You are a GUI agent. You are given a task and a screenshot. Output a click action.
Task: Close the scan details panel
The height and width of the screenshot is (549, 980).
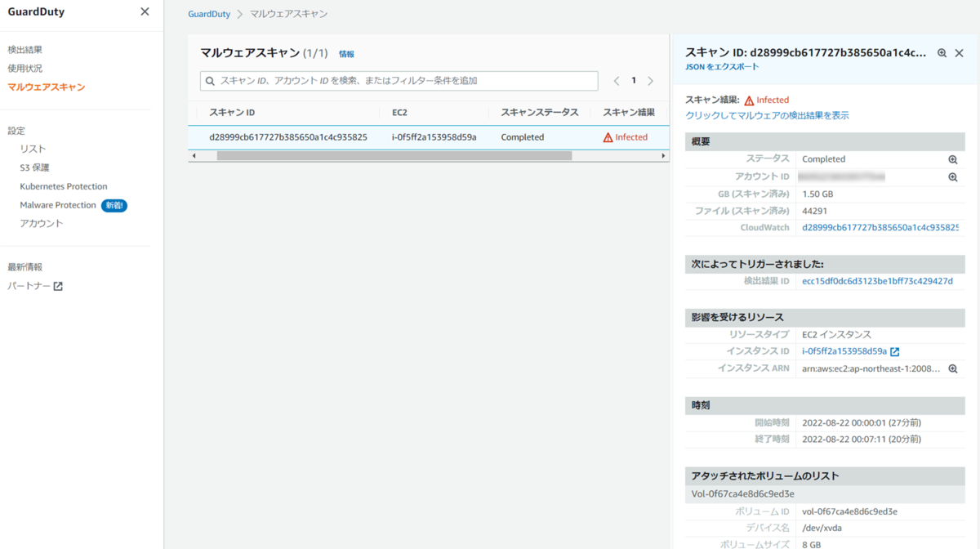click(x=960, y=53)
